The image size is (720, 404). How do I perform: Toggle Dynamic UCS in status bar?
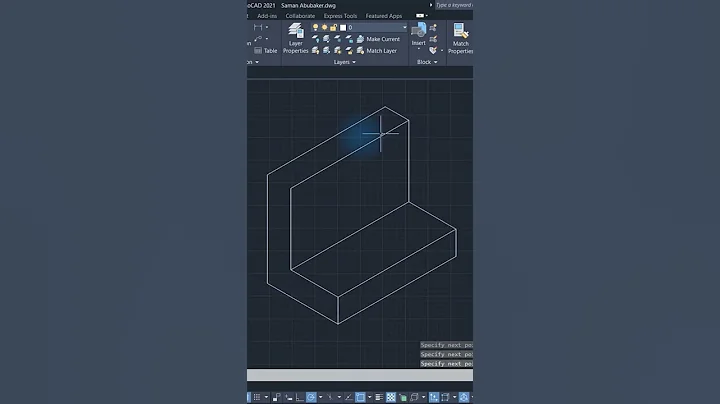point(434,397)
